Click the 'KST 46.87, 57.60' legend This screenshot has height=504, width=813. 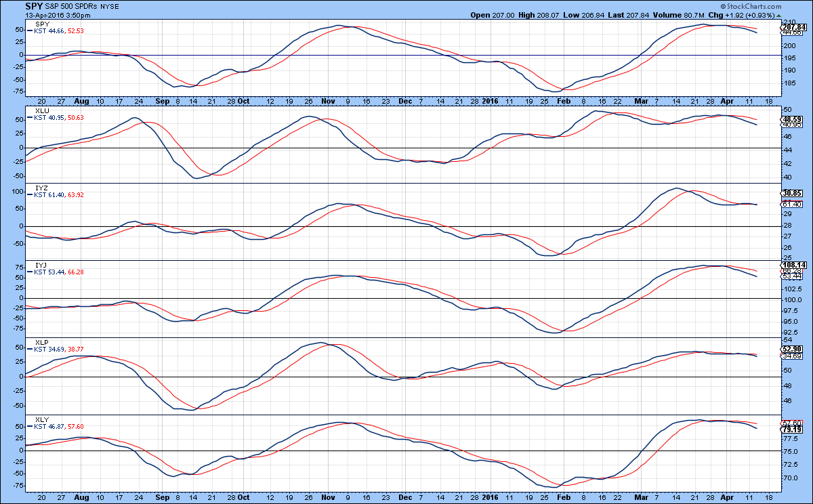pos(59,426)
